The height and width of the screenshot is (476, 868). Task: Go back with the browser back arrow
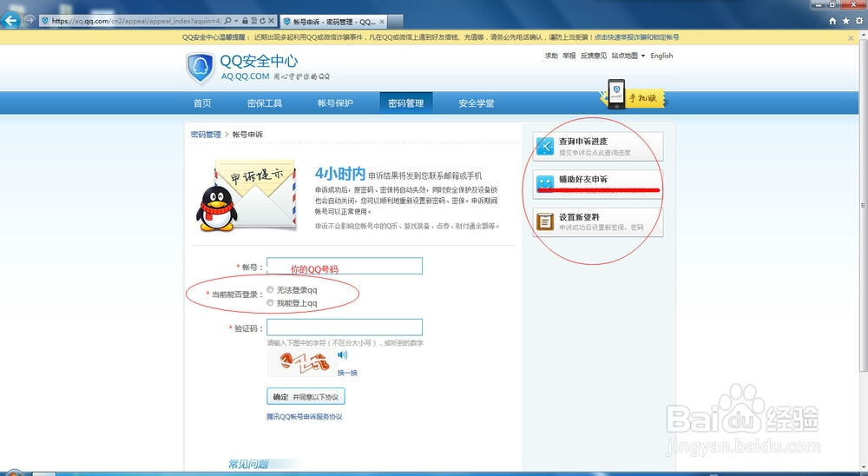coord(11,21)
